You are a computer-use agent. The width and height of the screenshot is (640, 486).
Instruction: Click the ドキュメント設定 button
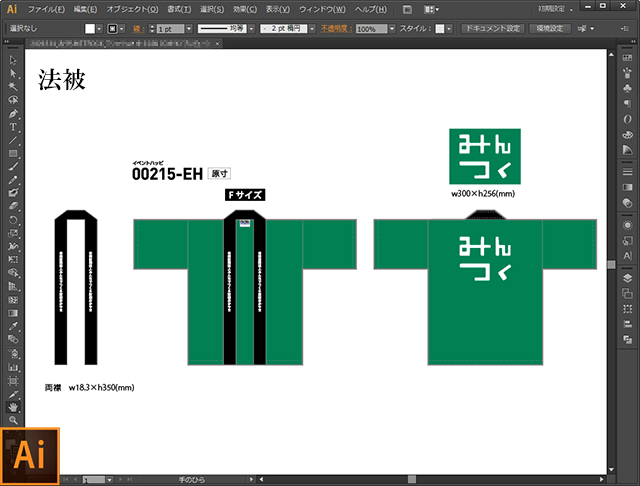click(x=493, y=29)
